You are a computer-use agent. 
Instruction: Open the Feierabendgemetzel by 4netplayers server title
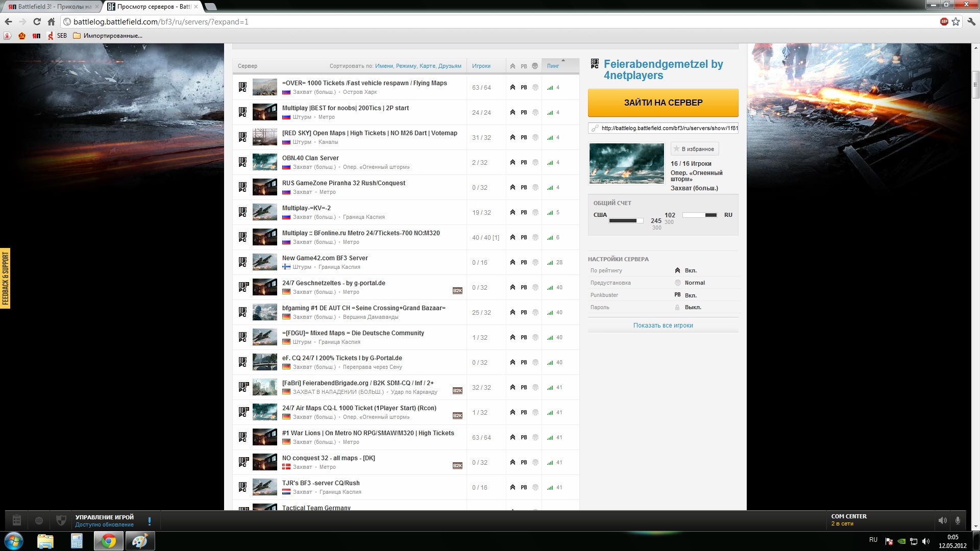663,70
